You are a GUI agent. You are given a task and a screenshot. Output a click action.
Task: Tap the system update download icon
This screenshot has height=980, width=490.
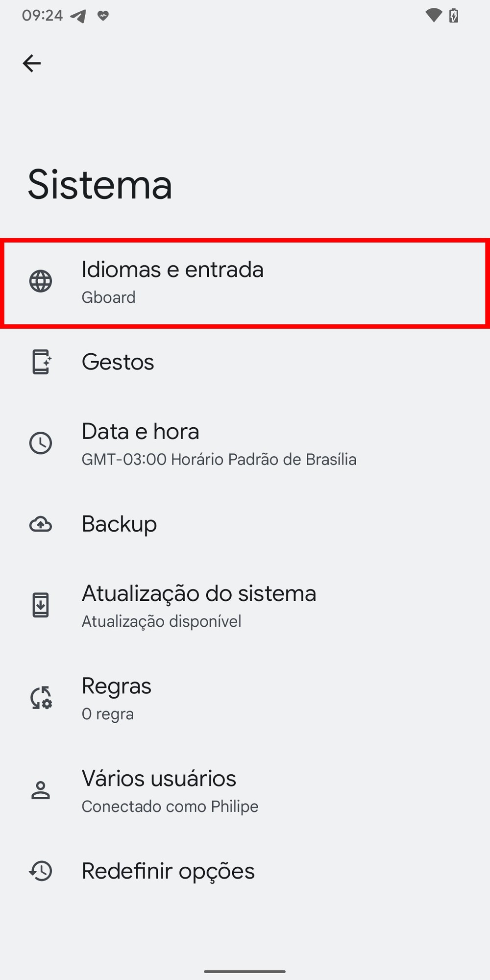coord(41,605)
